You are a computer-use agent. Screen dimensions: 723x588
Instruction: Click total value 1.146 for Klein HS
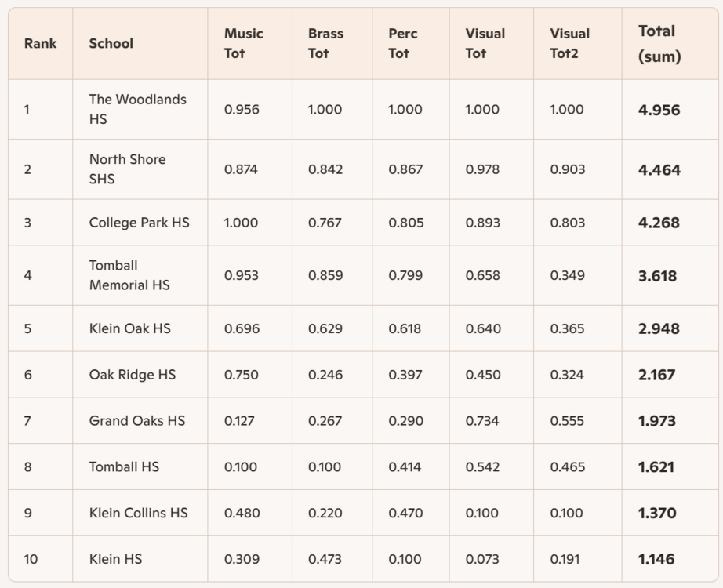(657, 560)
